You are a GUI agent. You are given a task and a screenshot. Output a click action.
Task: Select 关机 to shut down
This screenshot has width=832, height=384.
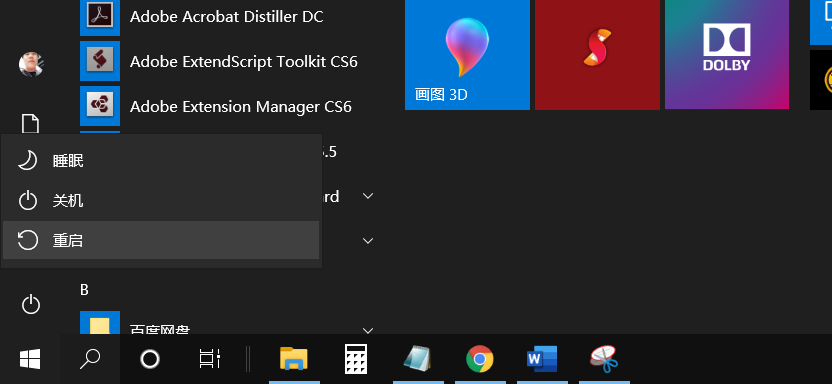point(161,200)
